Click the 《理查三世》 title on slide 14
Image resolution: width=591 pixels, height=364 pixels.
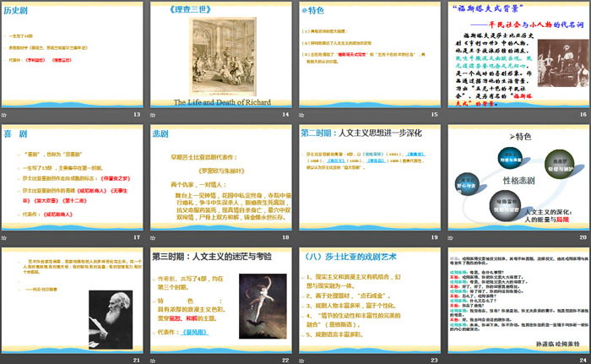click(x=190, y=9)
